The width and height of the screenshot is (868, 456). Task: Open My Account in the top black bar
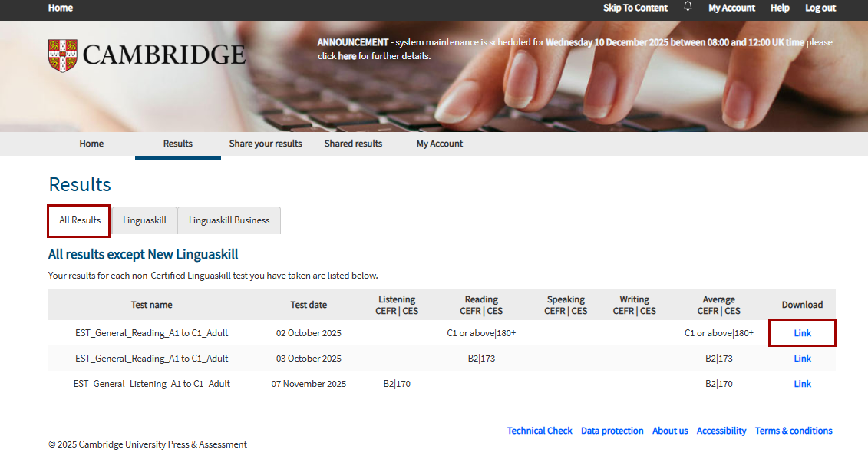point(731,8)
